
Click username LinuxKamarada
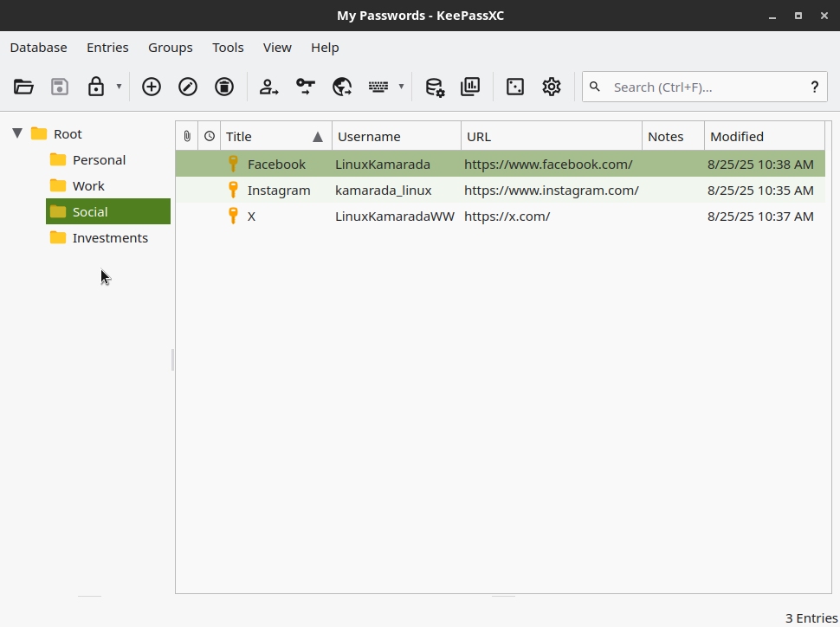(x=383, y=165)
